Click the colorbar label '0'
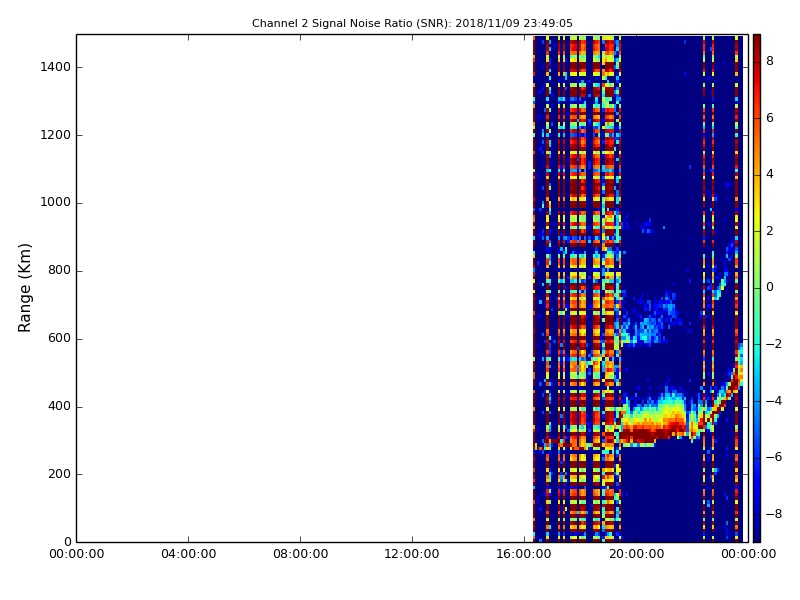800x600 pixels. tap(770, 287)
